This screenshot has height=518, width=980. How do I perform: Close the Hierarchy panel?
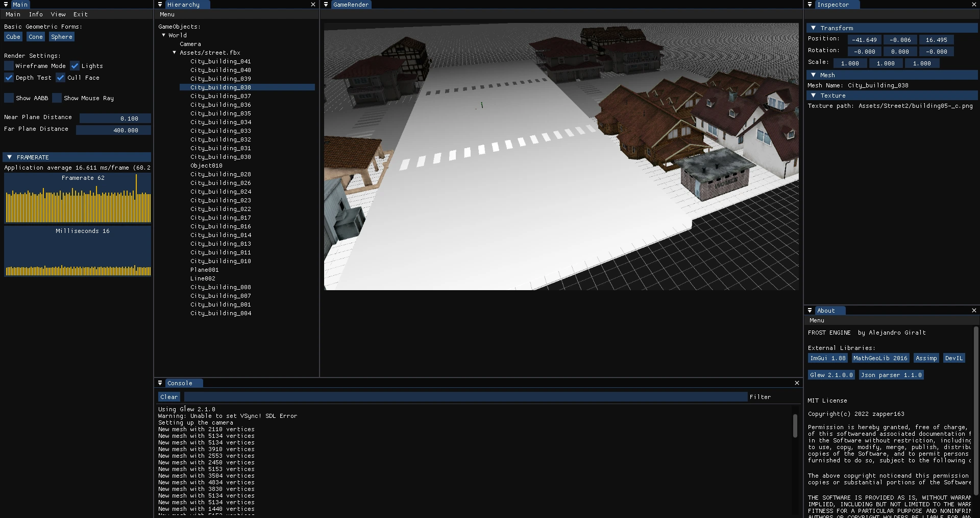[x=313, y=5]
